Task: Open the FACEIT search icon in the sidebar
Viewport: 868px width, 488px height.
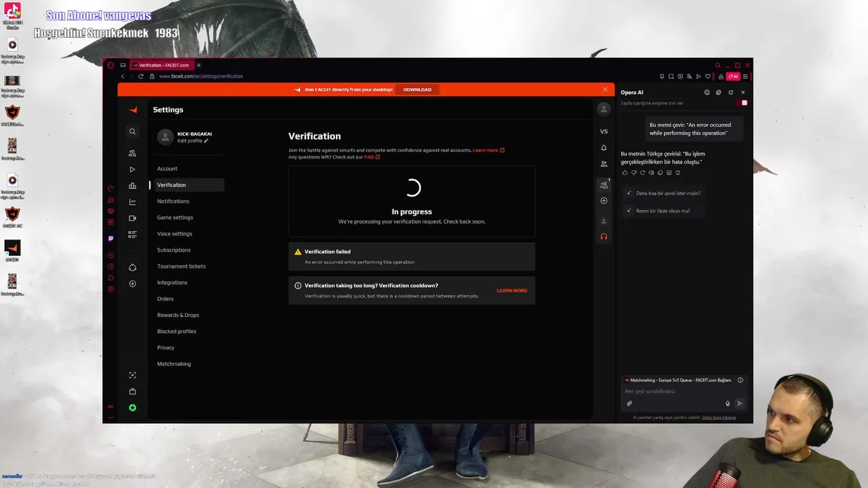Action: pos(132,131)
